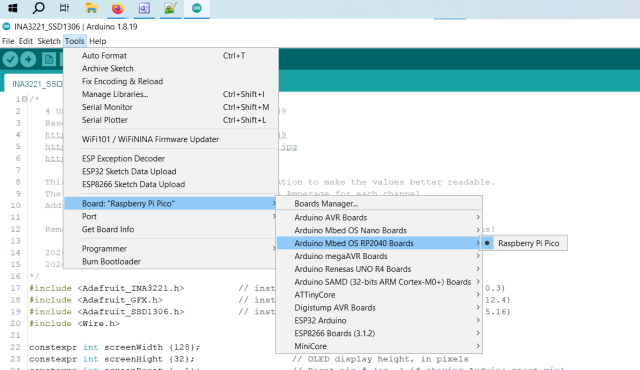Click the include Adafruit_INA3221.h code line
The image size is (640, 370).
(x=107, y=288)
